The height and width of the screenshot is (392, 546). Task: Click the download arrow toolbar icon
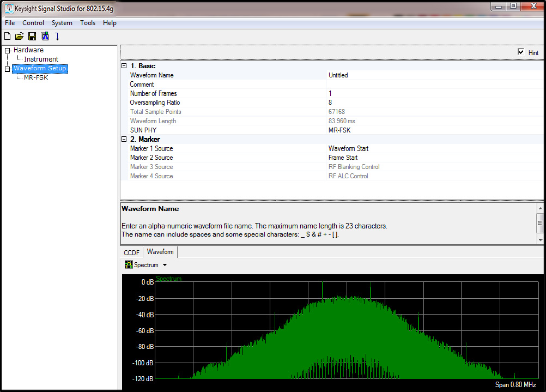click(57, 36)
